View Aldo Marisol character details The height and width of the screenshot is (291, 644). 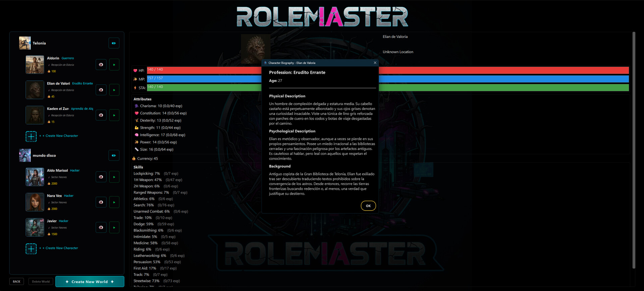101,177
